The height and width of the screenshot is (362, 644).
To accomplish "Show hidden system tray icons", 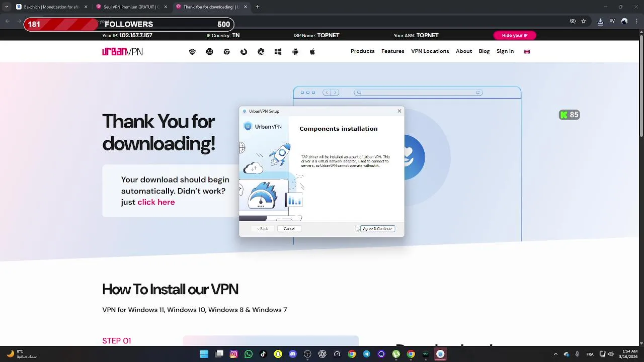I will point(555,354).
